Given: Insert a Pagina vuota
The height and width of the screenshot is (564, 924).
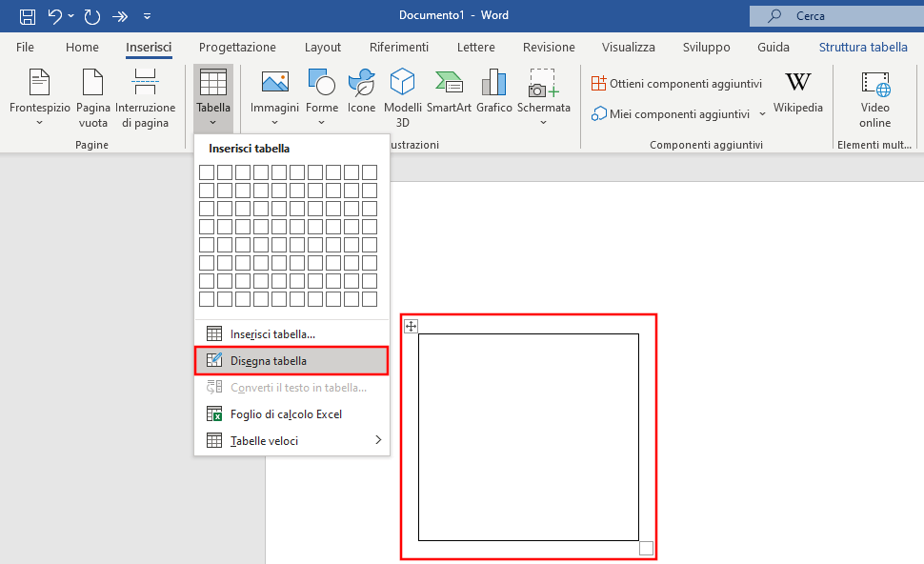Looking at the screenshot, I should pos(92,98).
